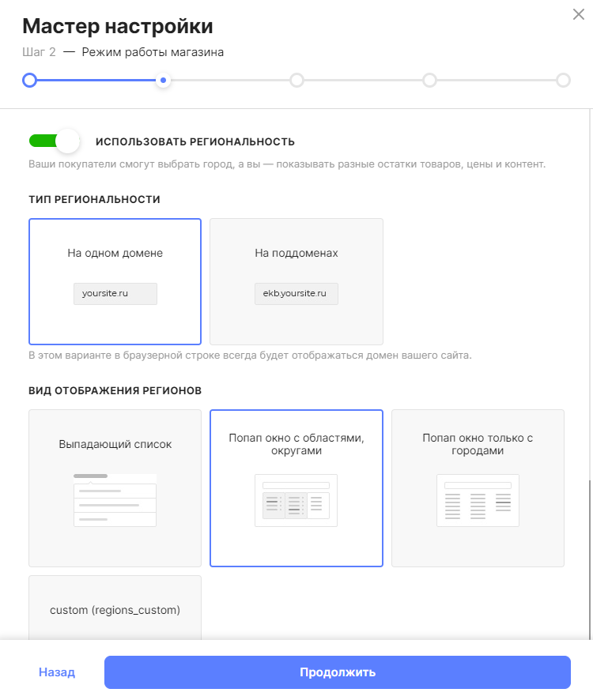This screenshot has width=593, height=700.
Task: Click the Мастер настройки title
Action: pyautogui.click(x=118, y=26)
